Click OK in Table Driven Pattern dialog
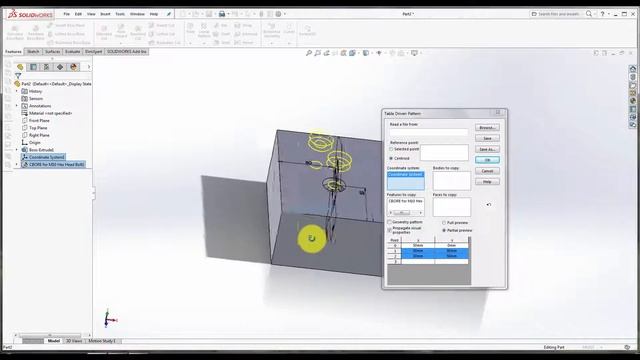This screenshot has height=360, width=640. click(x=487, y=160)
